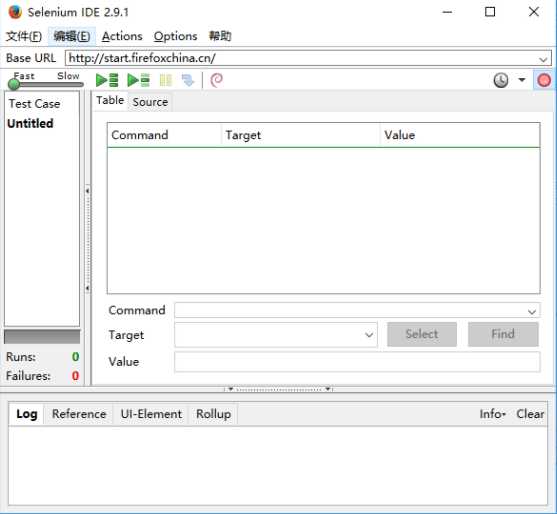Click the Value input field

tap(357, 362)
